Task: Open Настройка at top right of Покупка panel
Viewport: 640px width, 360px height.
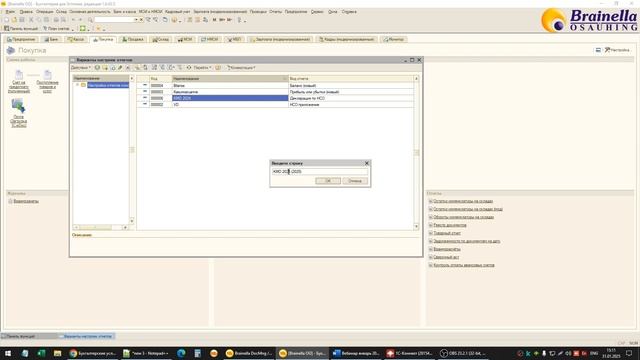Action: 617,50
